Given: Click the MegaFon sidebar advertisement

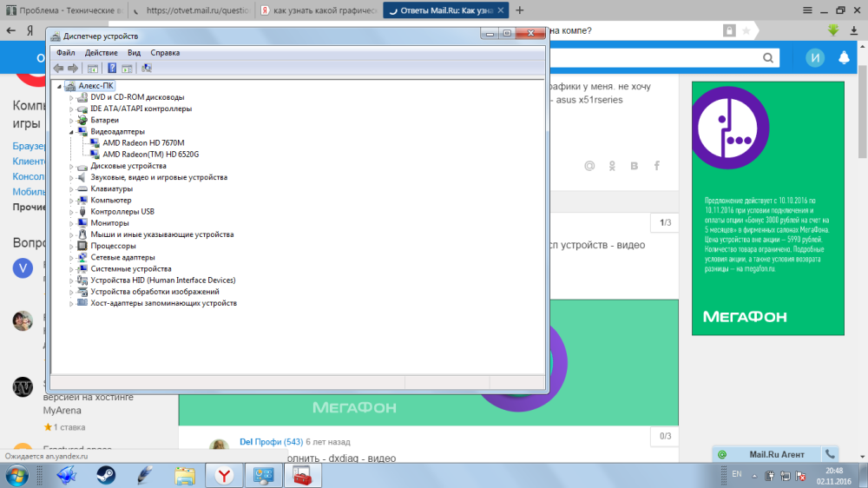Looking at the screenshot, I should (768, 208).
